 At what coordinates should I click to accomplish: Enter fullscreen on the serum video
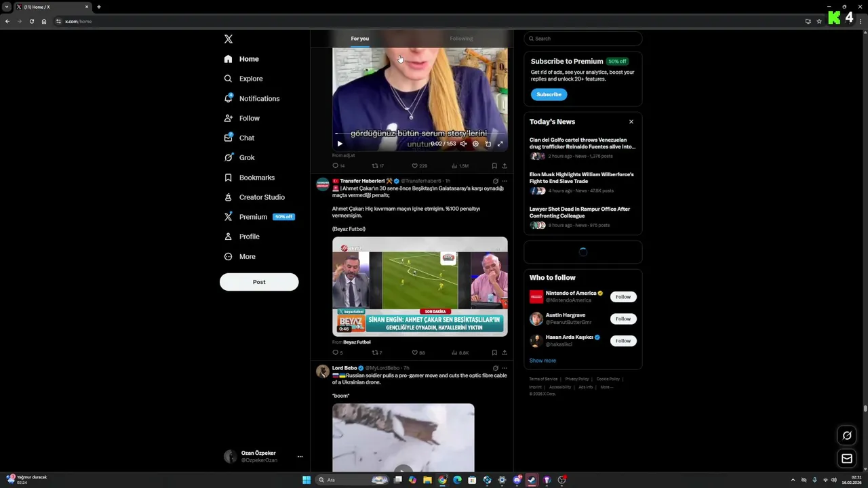tap(500, 144)
